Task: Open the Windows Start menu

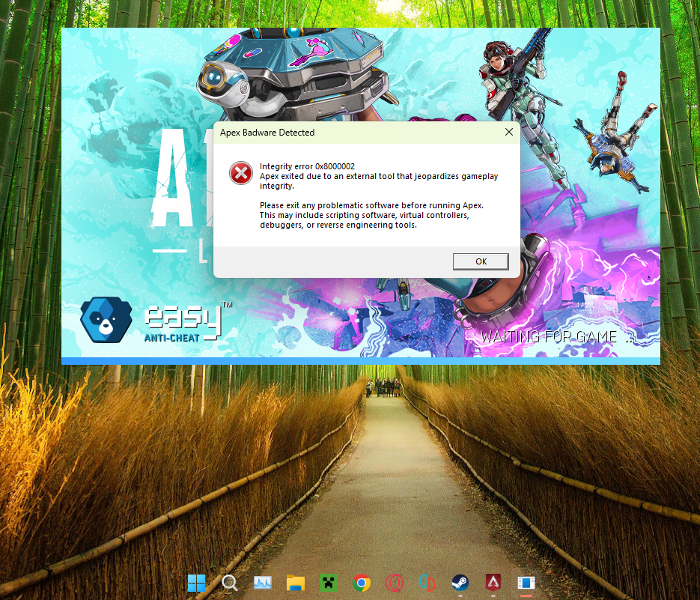Action: click(x=197, y=583)
